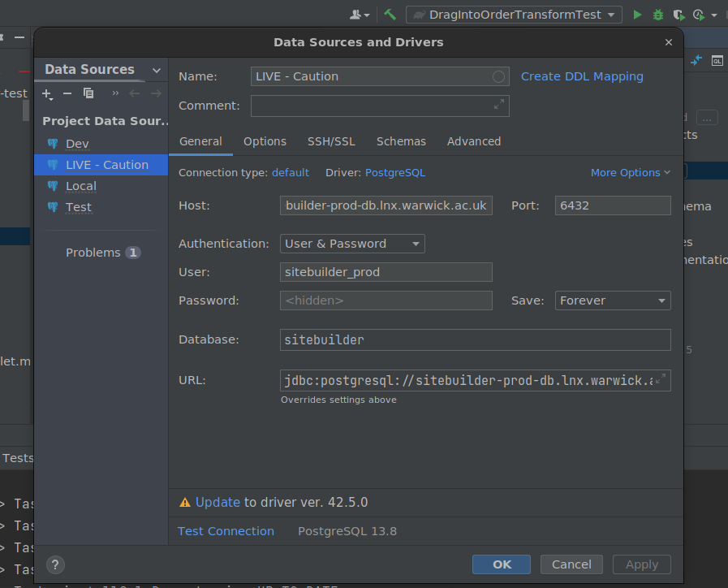
Task: Click the Build hammer icon
Action: [390, 15]
